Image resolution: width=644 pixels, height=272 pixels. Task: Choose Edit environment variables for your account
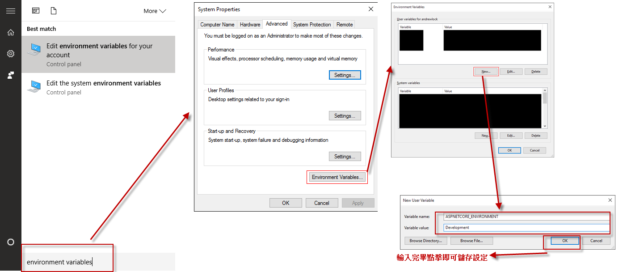tap(98, 54)
